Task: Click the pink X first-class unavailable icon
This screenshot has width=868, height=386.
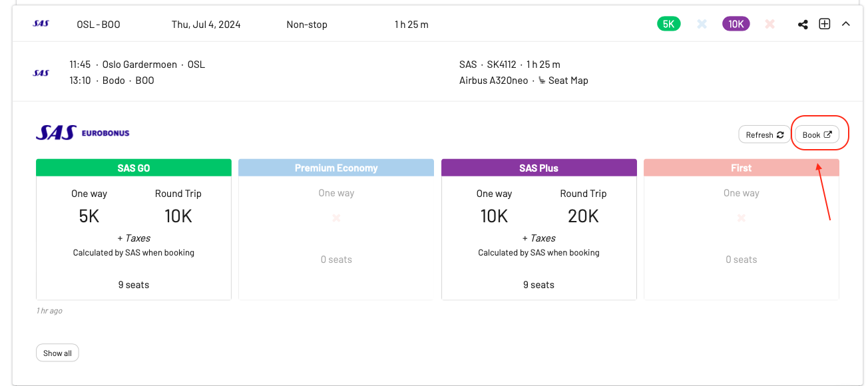Action: pos(769,24)
